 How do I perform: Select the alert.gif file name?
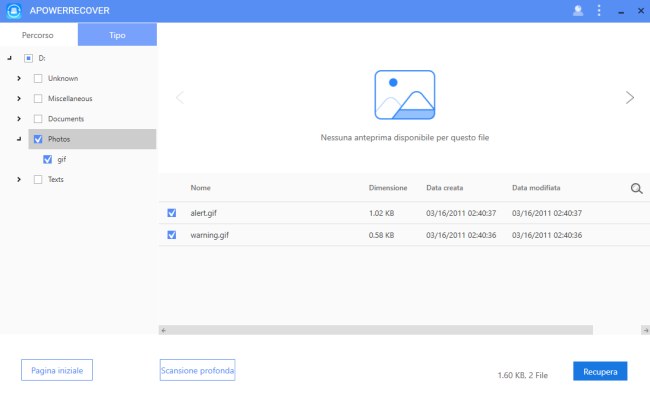(204, 213)
